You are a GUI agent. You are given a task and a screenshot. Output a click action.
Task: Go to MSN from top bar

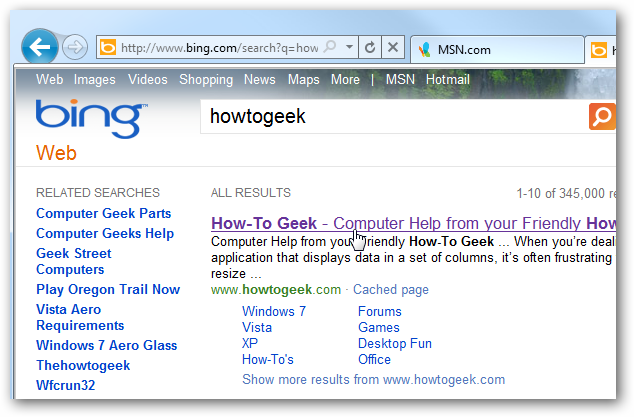[400, 79]
